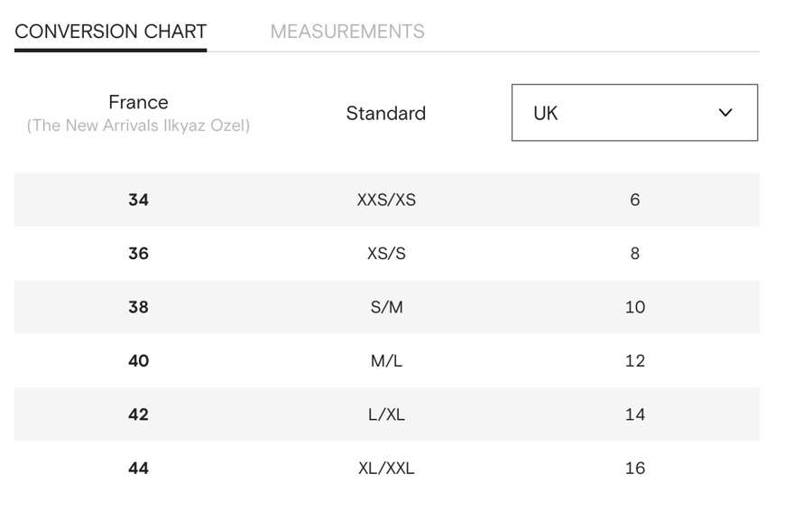The image size is (812, 521).
Task: Click the S/M standard size
Action: [386, 307]
